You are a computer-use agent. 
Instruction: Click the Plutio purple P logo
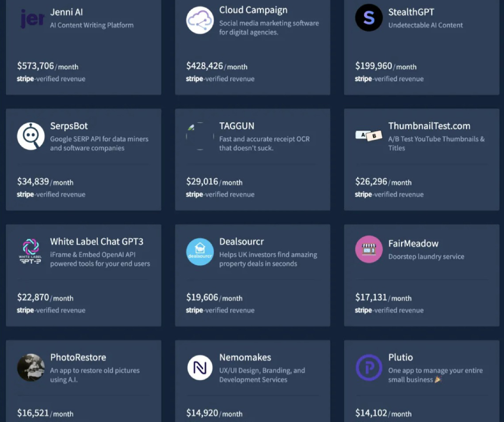coord(369,367)
